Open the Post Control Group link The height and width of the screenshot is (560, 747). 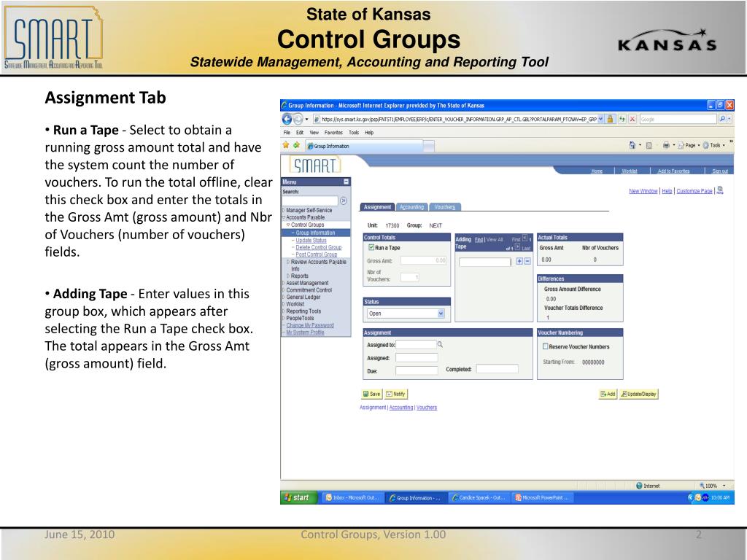(317, 254)
